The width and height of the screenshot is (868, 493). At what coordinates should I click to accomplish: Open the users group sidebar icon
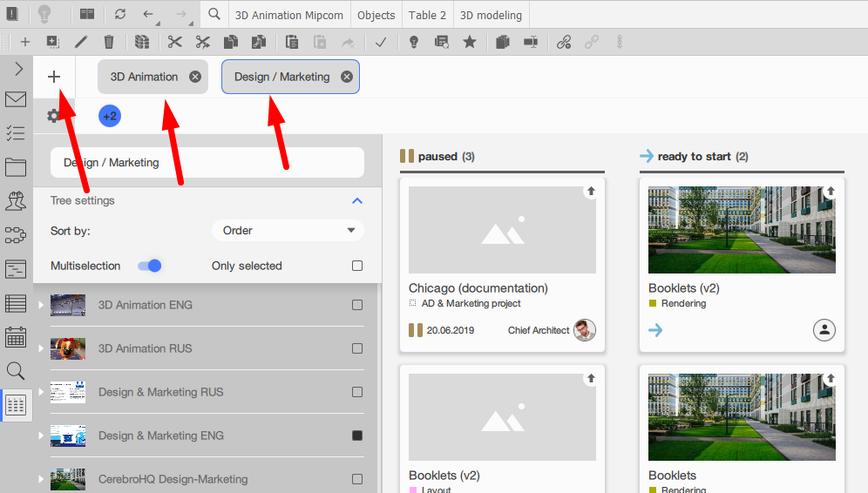[16, 201]
